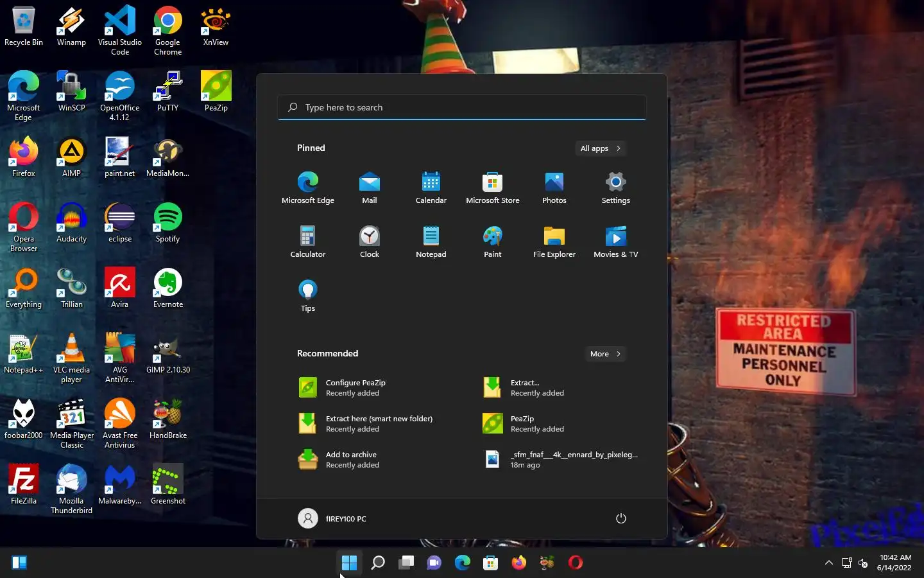Select PeaZip desktop shortcut
Screen dimensions: 924x578
216,92
